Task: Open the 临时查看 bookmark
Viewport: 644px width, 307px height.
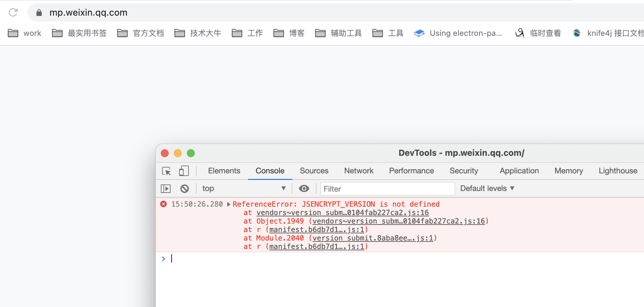Action: tap(538, 33)
